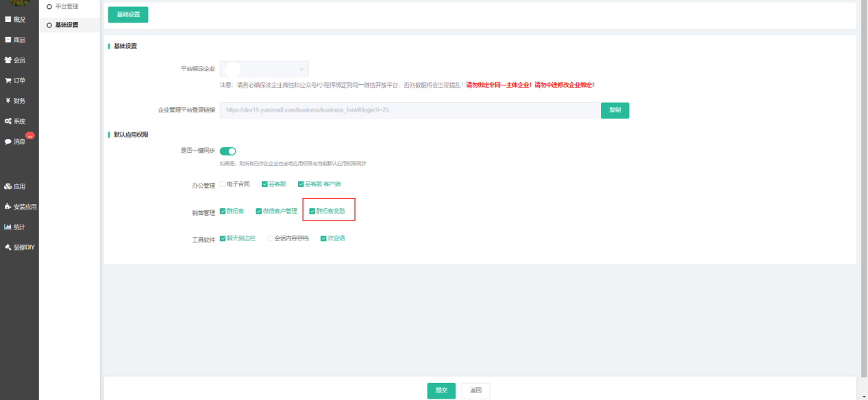Submit the form with 提交 button
The image size is (868, 400).
tap(441, 390)
